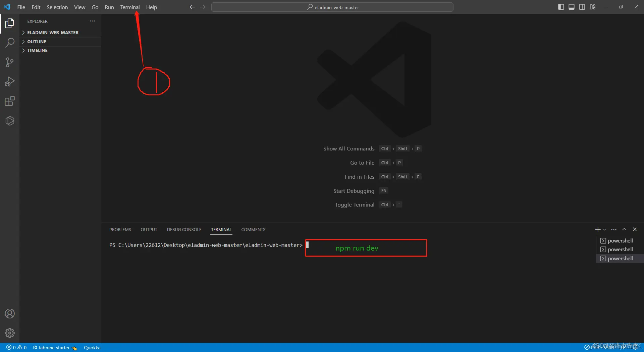Open the File menu
Screen dimensions: 644x352
21,7
